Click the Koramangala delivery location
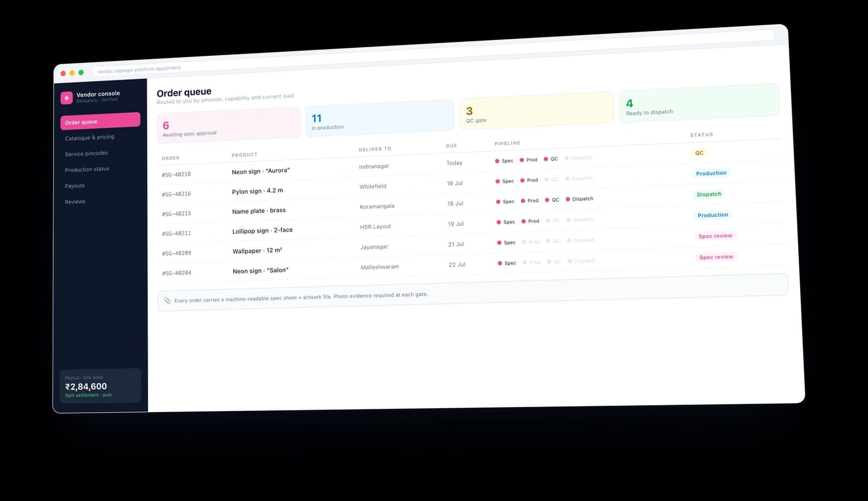 click(377, 207)
